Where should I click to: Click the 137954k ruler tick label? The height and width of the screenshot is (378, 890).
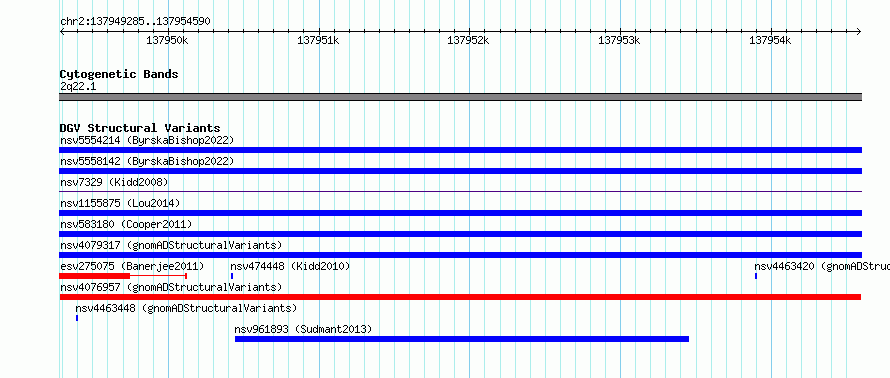pyautogui.click(x=770, y=40)
